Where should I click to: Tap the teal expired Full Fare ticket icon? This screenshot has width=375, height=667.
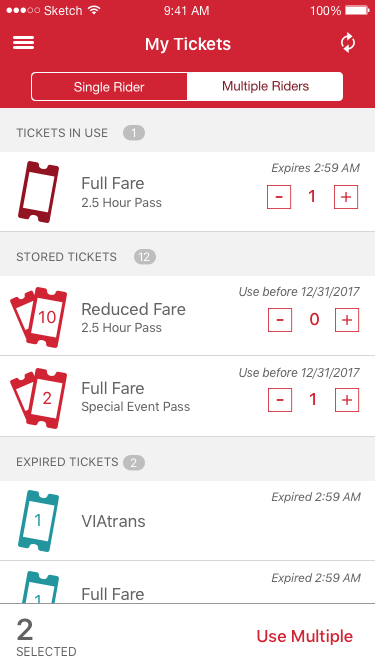point(38,587)
